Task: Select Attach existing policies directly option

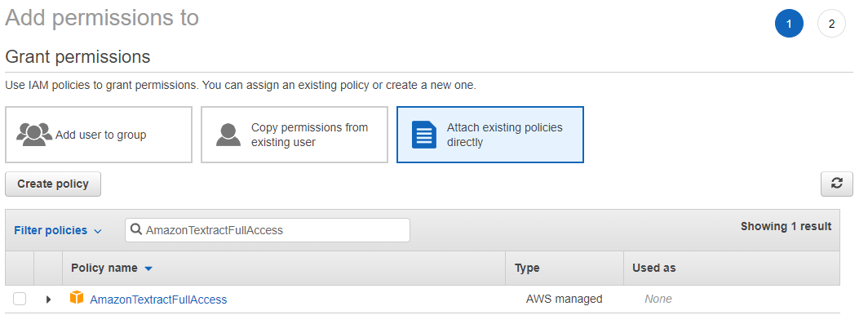Action: pyautogui.click(x=490, y=135)
